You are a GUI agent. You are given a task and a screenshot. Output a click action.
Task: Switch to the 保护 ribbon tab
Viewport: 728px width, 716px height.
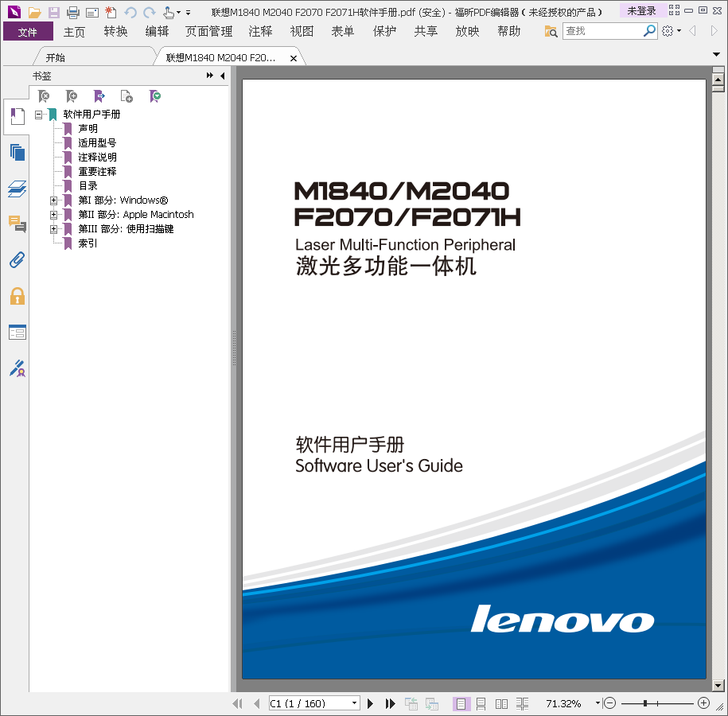384,31
